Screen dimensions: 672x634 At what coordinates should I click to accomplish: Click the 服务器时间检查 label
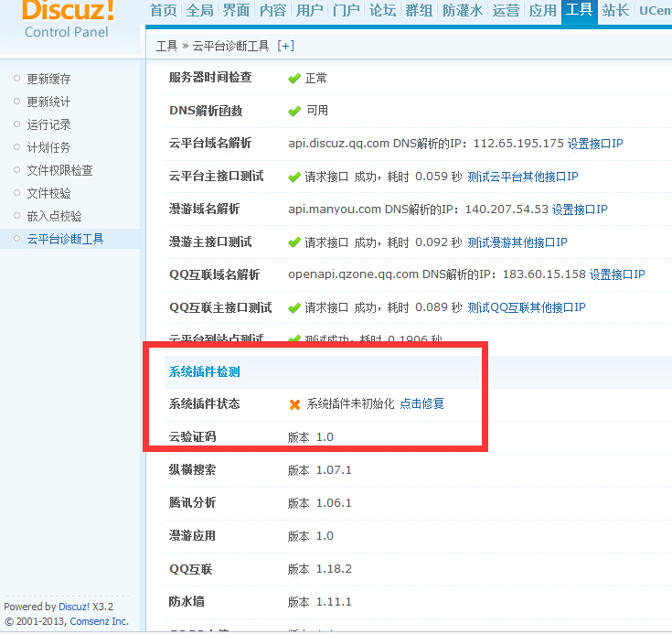tap(210, 78)
